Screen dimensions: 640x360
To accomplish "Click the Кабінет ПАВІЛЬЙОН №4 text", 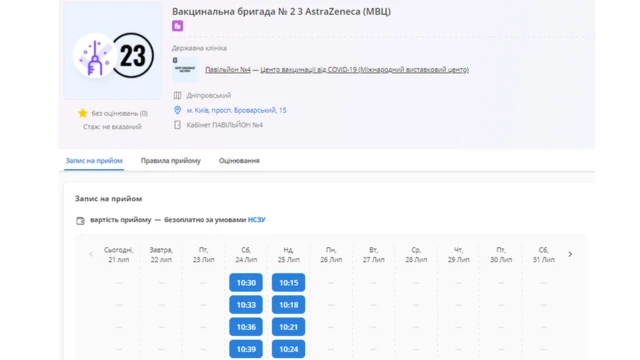I will [224, 125].
